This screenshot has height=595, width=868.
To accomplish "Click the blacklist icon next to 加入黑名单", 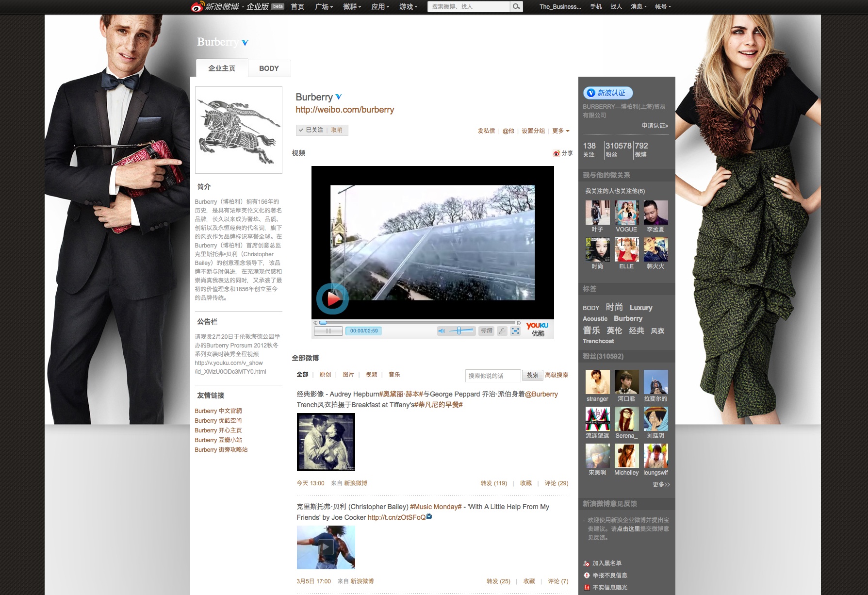I will [x=587, y=563].
